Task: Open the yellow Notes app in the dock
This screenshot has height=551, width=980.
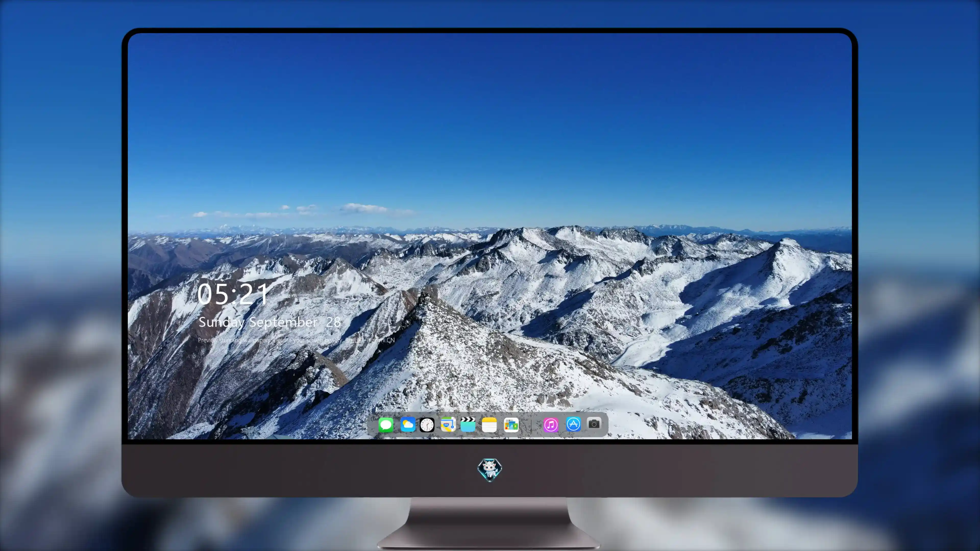Action: (489, 424)
